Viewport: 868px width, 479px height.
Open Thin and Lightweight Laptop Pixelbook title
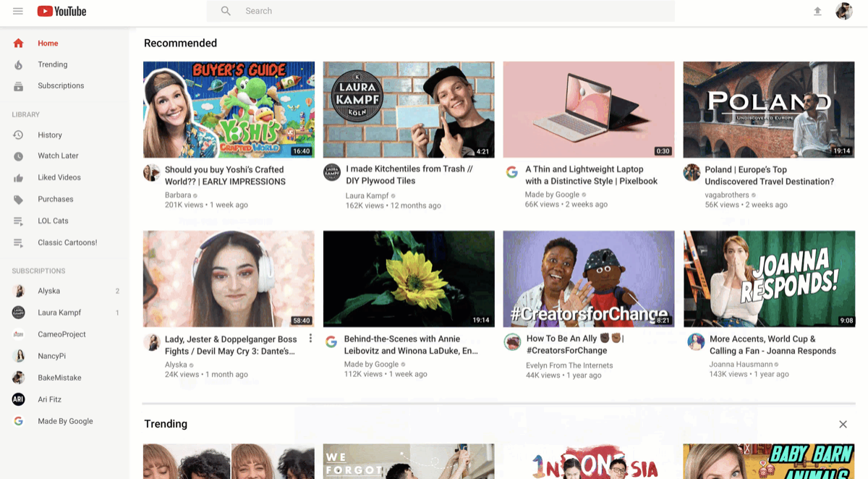(x=591, y=175)
